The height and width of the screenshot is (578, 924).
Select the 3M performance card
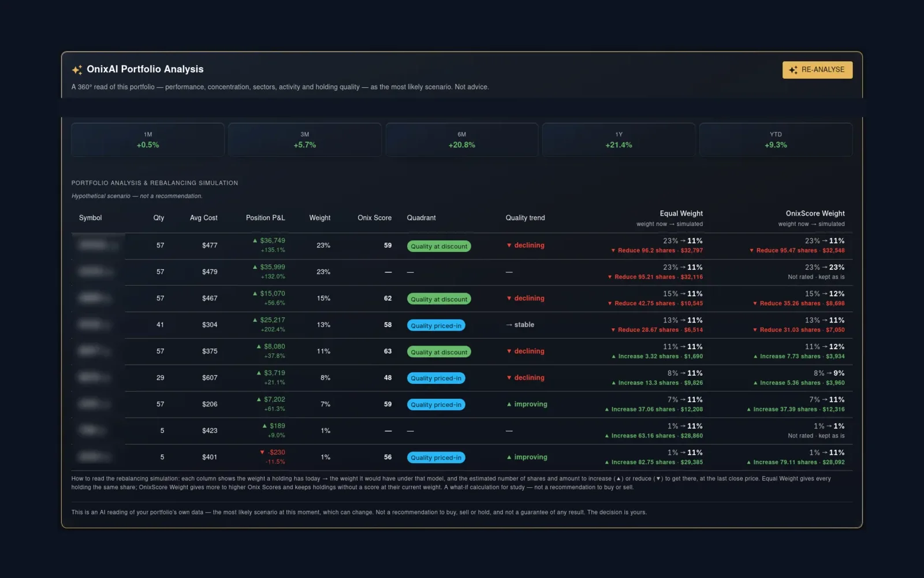(x=305, y=140)
